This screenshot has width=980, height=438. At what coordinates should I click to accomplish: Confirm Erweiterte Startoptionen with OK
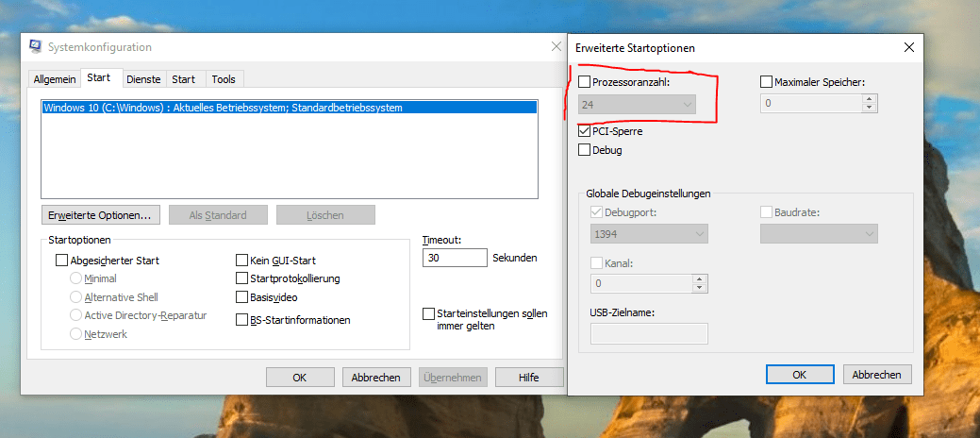pyautogui.click(x=800, y=374)
